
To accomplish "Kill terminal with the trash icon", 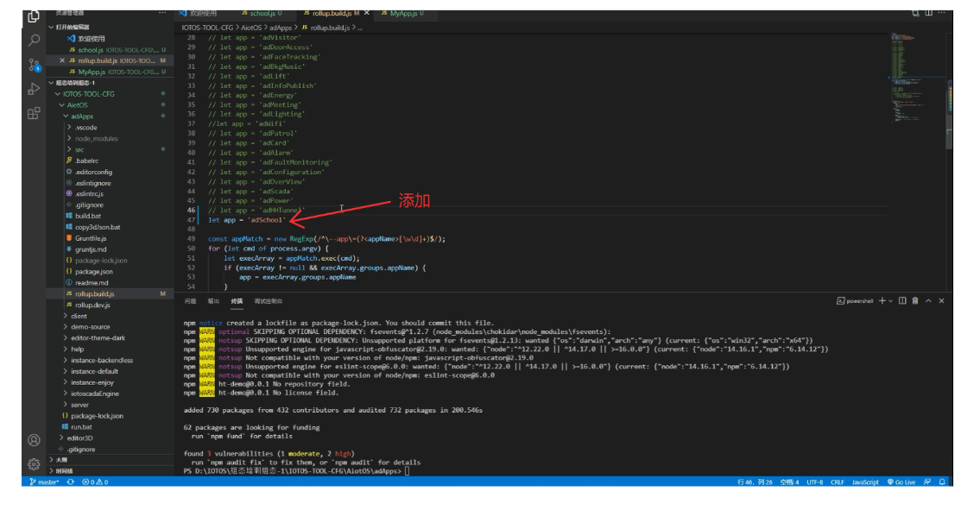I will [x=915, y=300].
